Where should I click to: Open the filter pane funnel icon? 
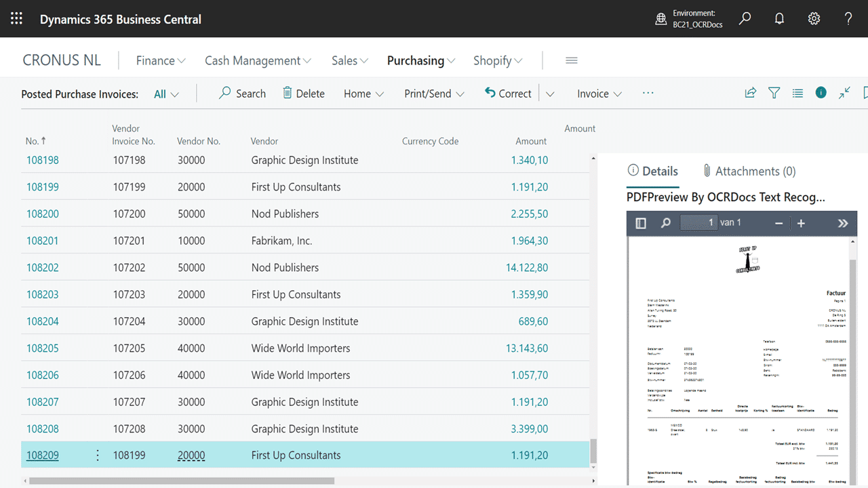[x=774, y=94]
